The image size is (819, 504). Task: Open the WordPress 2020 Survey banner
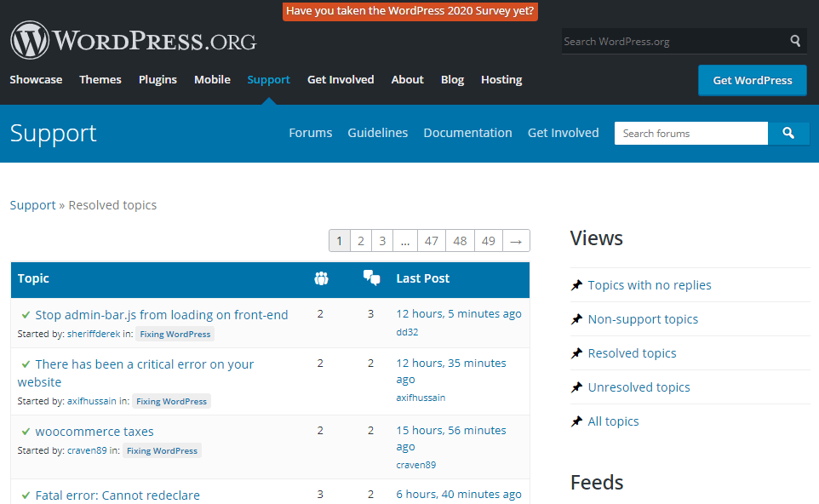point(410,11)
